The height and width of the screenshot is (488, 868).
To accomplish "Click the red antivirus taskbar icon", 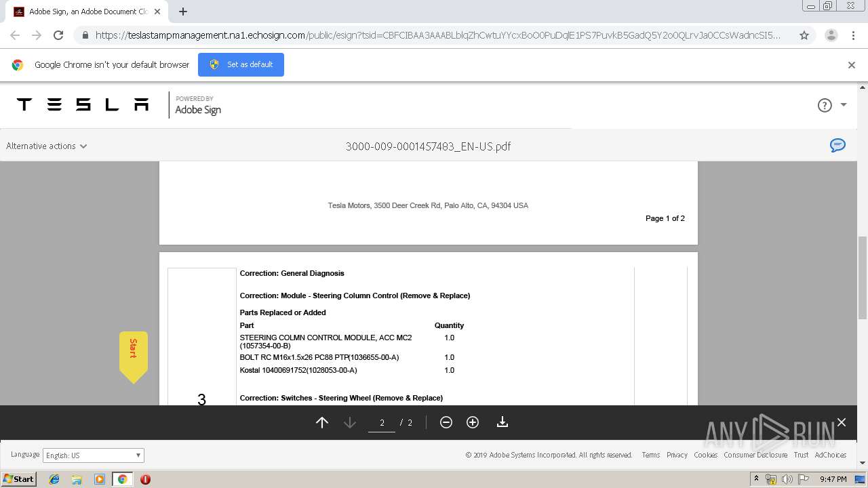I will tap(145, 479).
